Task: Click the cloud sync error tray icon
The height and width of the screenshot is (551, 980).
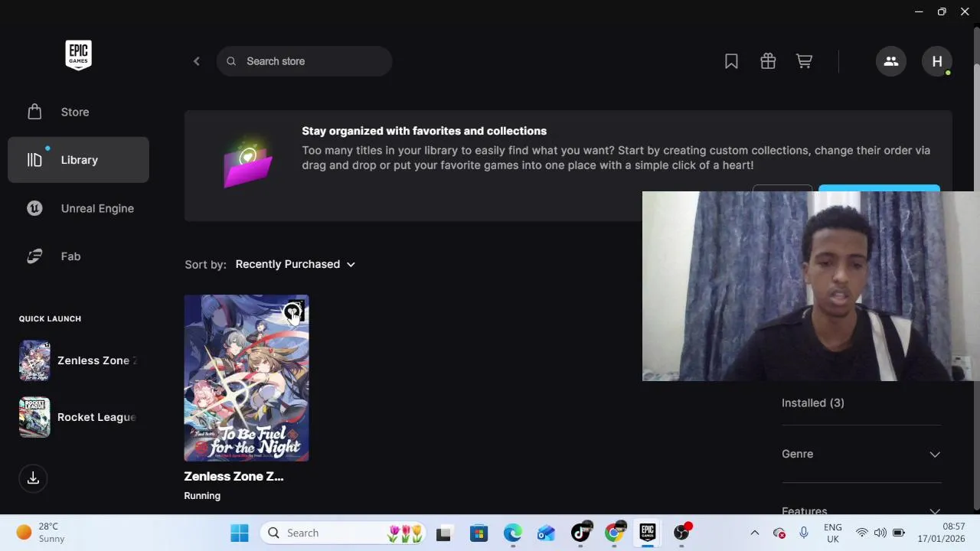Action: coord(779,533)
